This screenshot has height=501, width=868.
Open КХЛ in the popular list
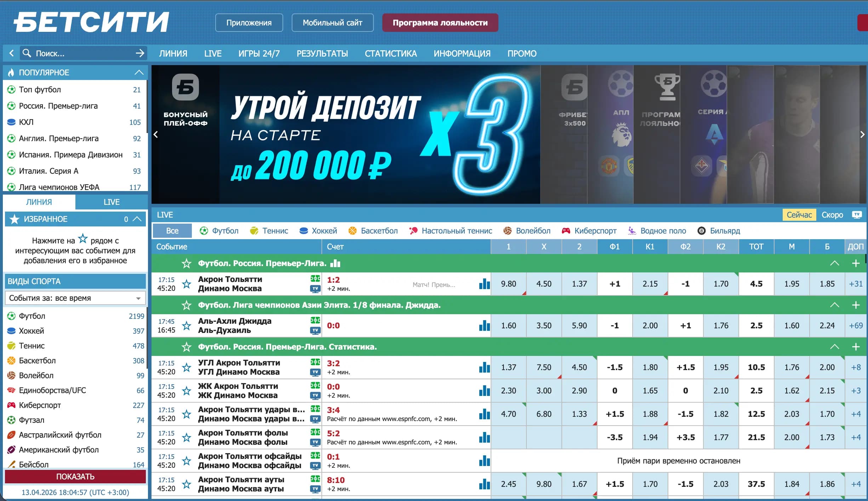coord(75,122)
